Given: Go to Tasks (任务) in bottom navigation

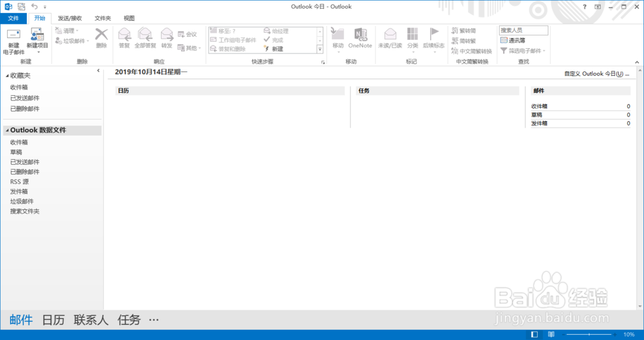Looking at the screenshot, I should coord(129,320).
